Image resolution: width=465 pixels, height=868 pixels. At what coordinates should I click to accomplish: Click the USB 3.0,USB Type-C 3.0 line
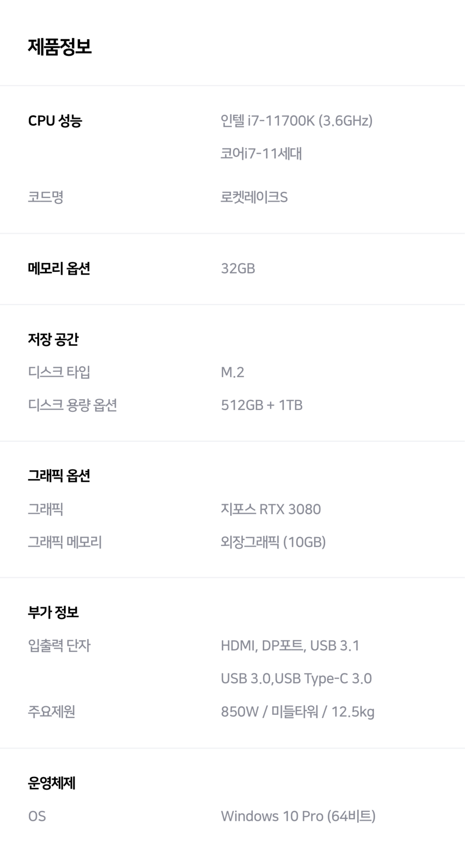[296, 679]
